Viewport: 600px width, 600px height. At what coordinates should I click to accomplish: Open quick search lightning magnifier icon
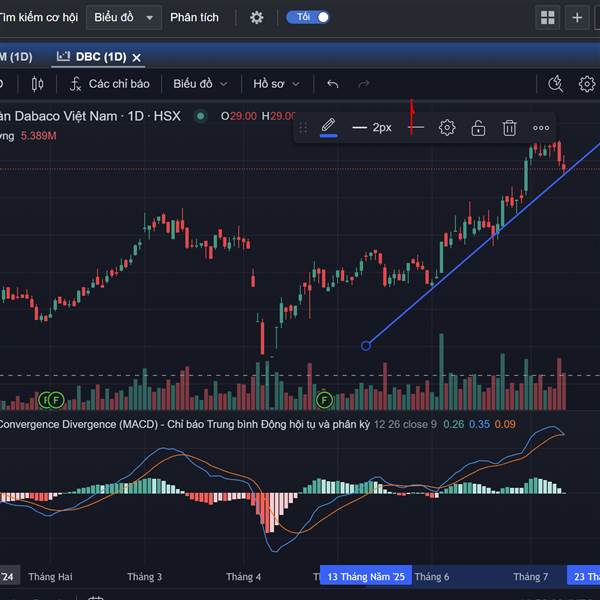coord(555,84)
